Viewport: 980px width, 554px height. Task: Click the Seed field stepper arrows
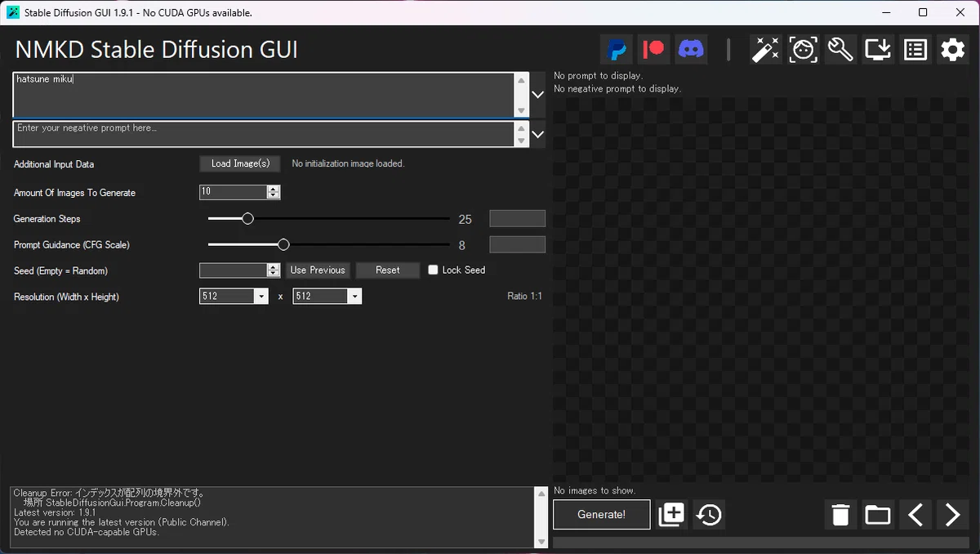point(274,270)
